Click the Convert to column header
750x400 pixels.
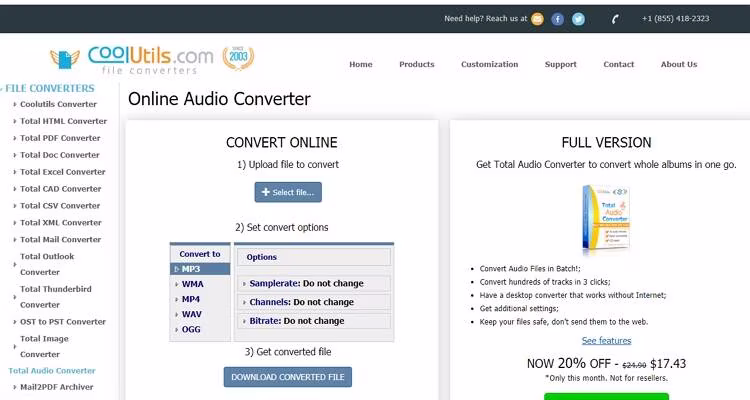(x=200, y=254)
